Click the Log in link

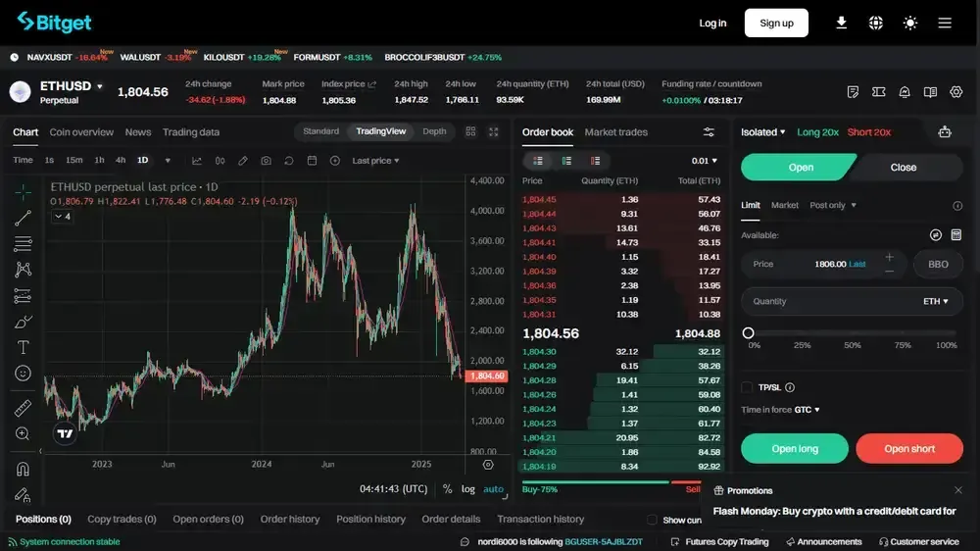pyautogui.click(x=712, y=24)
